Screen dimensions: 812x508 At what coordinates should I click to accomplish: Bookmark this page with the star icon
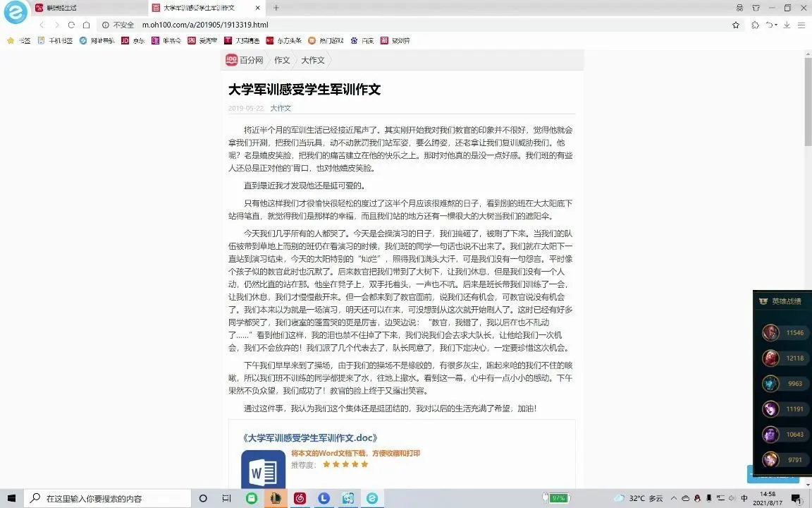coord(736,25)
